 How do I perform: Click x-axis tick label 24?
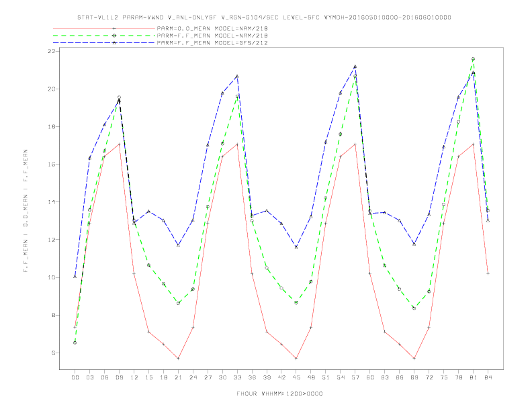click(x=193, y=377)
